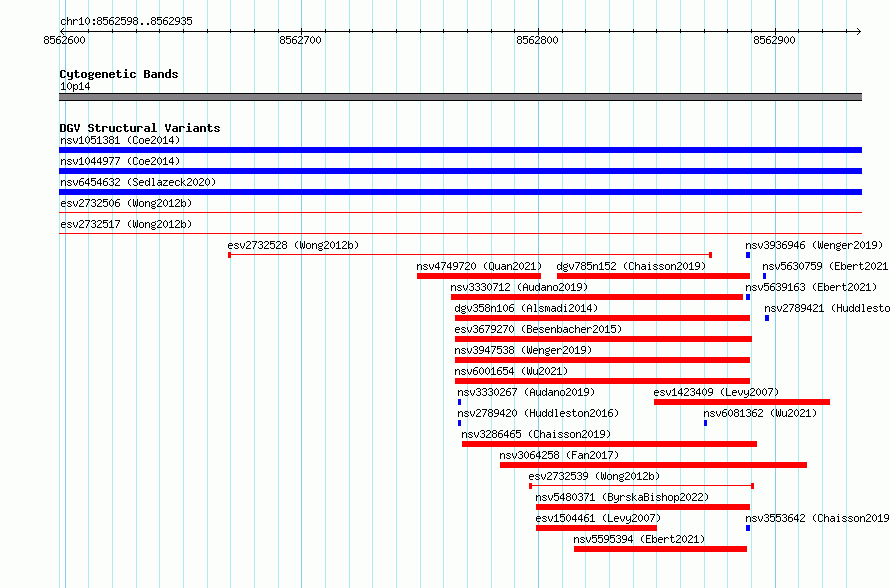Image resolution: width=890 pixels, height=588 pixels.
Task: Select the nsv1044977 (Coe2014) variant label
Action: coord(120,161)
